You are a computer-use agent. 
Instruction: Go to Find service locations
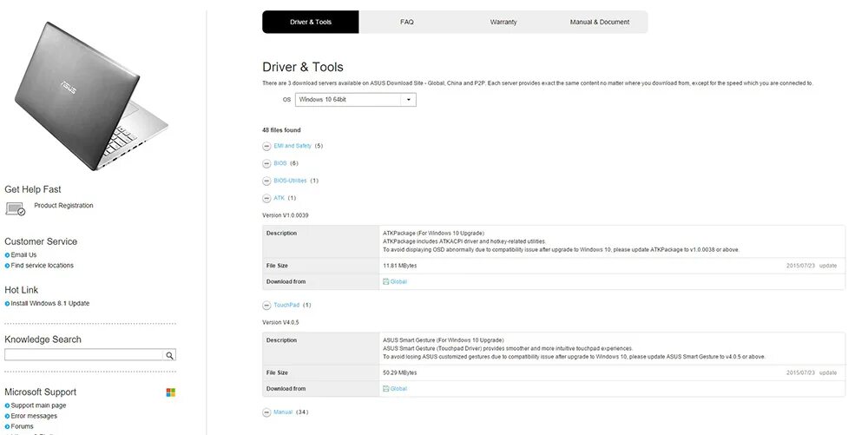coord(42,266)
